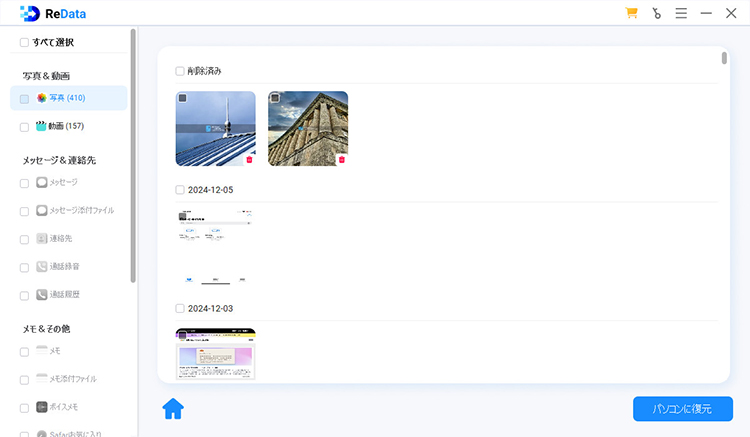Click the メッセージ bubble icon

pos(42,182)
